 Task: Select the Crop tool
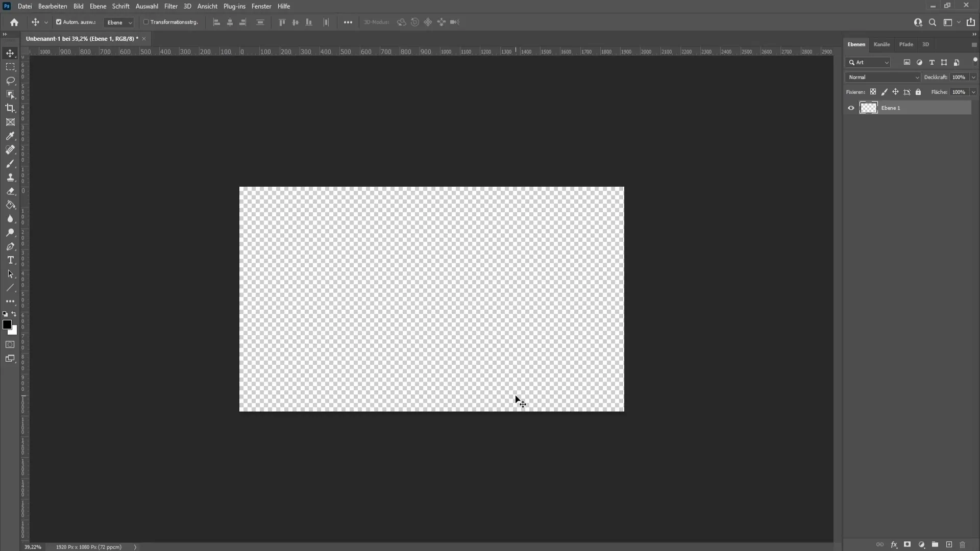point(10,108)
